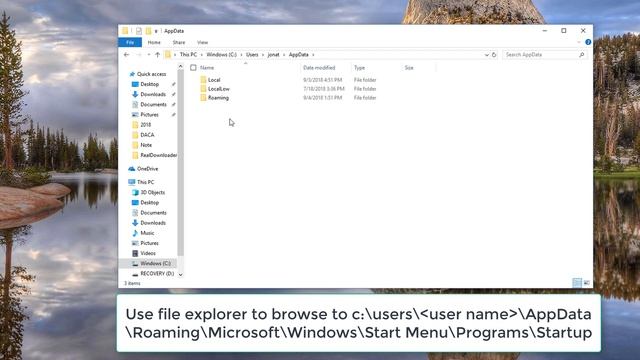Click AppData in the address bar
The image size is (640, 360).
click(298, 55)
